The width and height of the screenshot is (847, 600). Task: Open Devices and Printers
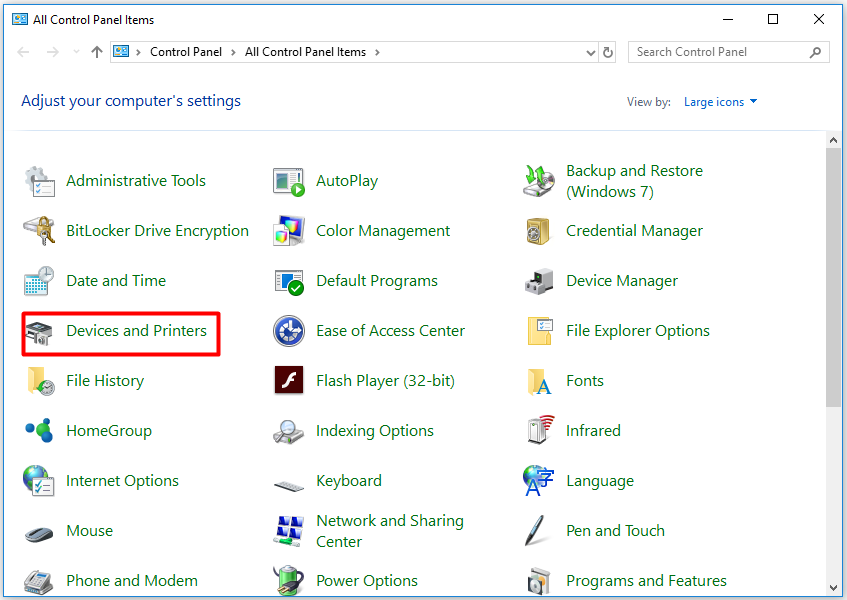click(137, 330)
